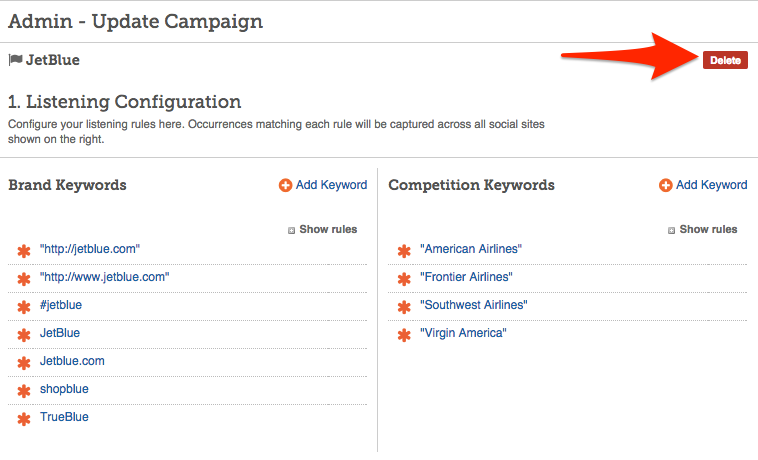Click the red Delete button

click(x=725, y=60)
